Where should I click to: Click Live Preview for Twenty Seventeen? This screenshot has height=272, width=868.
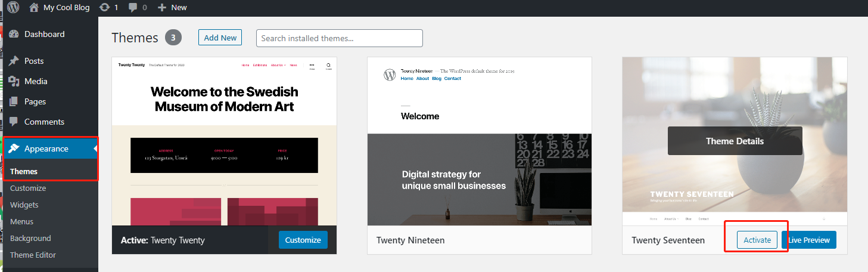809,240
